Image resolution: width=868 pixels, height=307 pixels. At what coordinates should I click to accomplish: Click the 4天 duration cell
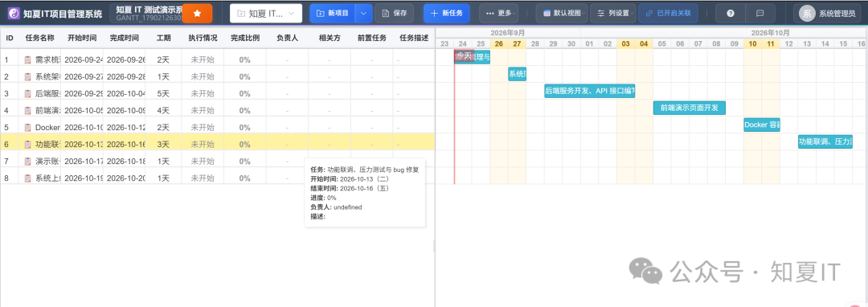pyautogui.click(x=163, y=111)
